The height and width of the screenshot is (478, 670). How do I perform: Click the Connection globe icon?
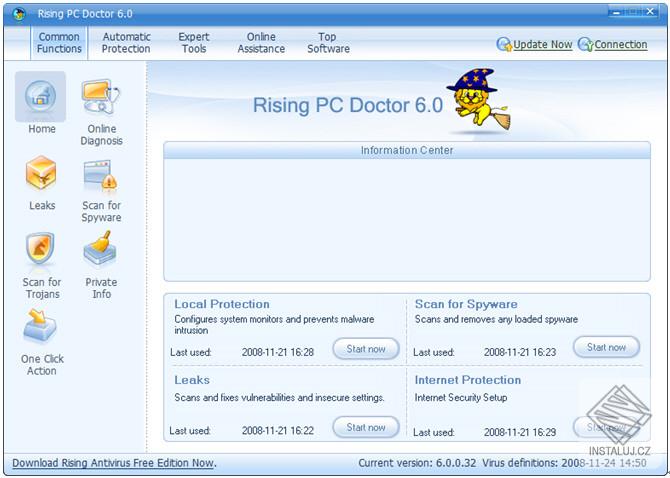(585, 44)
